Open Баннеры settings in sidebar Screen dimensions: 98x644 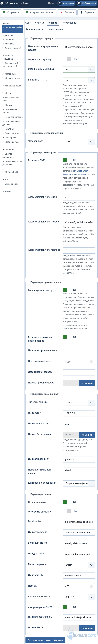point(9,40)
